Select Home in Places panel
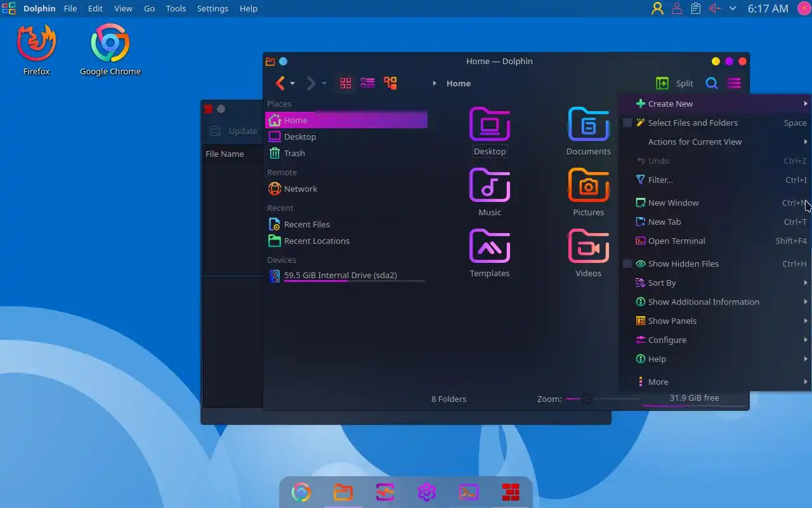 tap(346, 120)
